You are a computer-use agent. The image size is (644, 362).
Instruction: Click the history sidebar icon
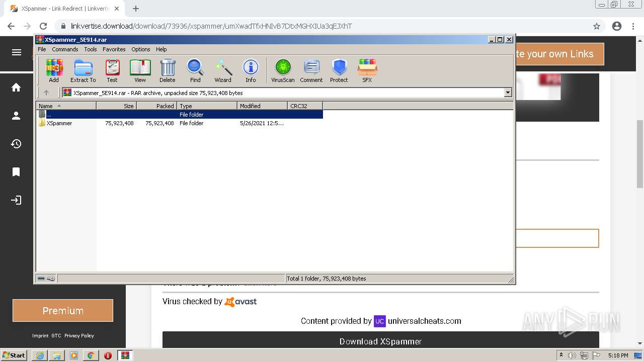click(x=16, y=144)
